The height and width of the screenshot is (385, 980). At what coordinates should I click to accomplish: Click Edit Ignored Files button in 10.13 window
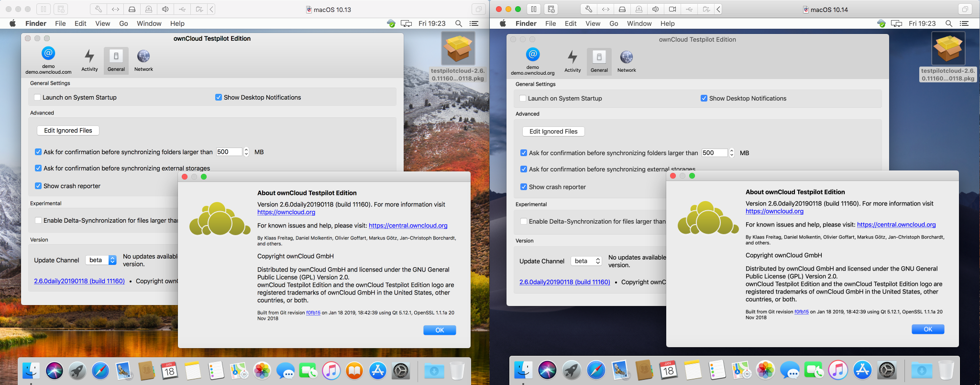pos(68,130)
